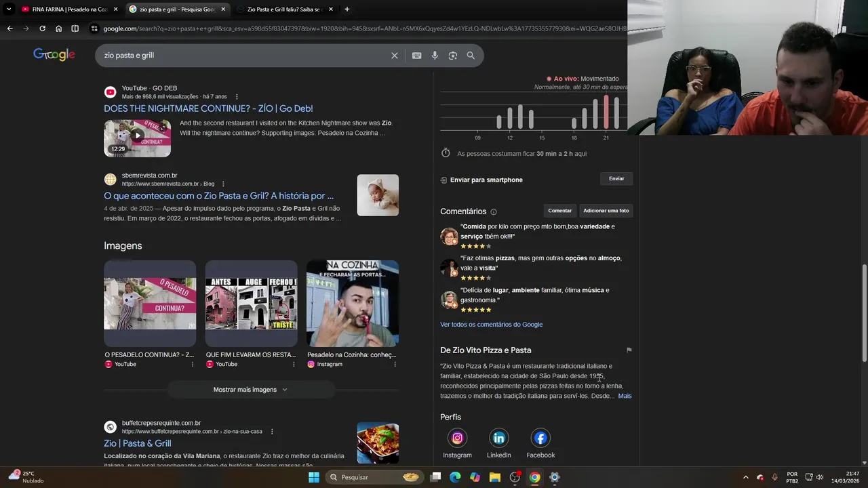Expand Mostrar mais imagens
The height and width of the screenshot is (488, 868).
[251, 390]
